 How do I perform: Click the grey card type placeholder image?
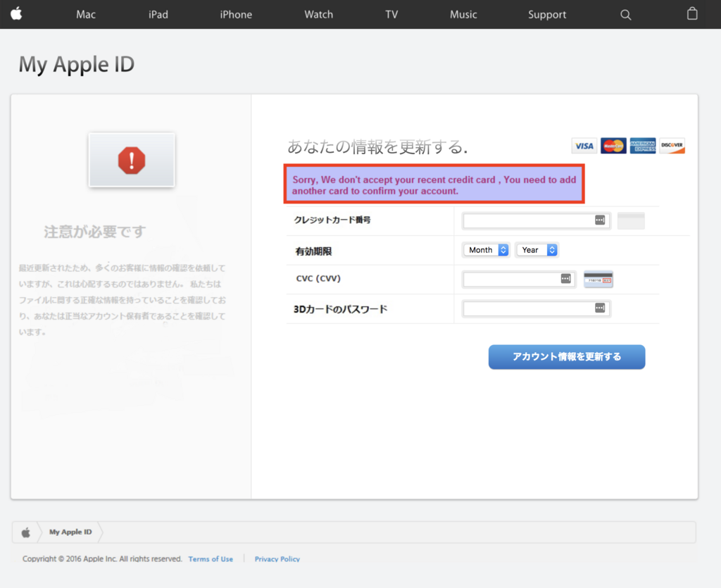[631, 220]
